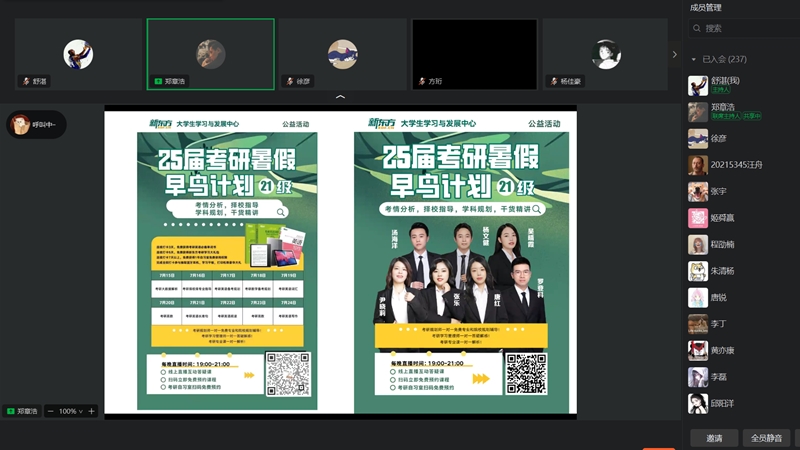Click muted mic icon on 方珩 thumbnail
The width and height of the screenshot is (800, 450).
(x=422, y=81)
